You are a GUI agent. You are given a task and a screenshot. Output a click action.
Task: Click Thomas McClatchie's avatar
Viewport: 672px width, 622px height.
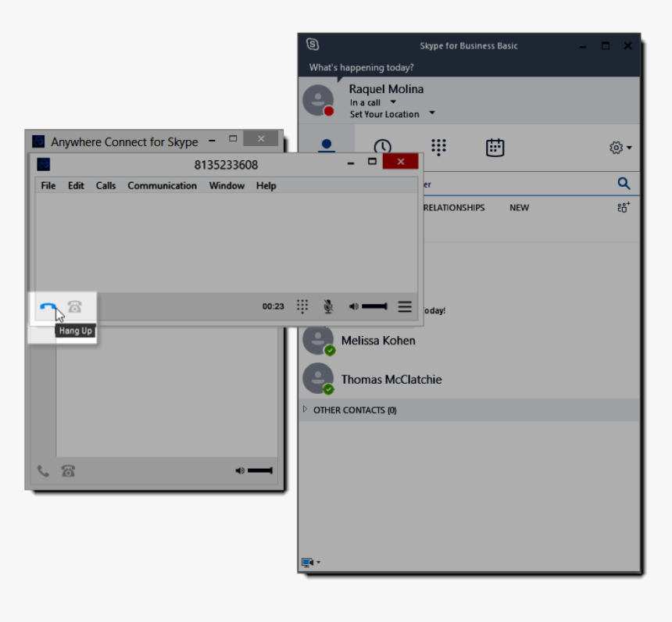pyautogui.click(x=318, y=378)
